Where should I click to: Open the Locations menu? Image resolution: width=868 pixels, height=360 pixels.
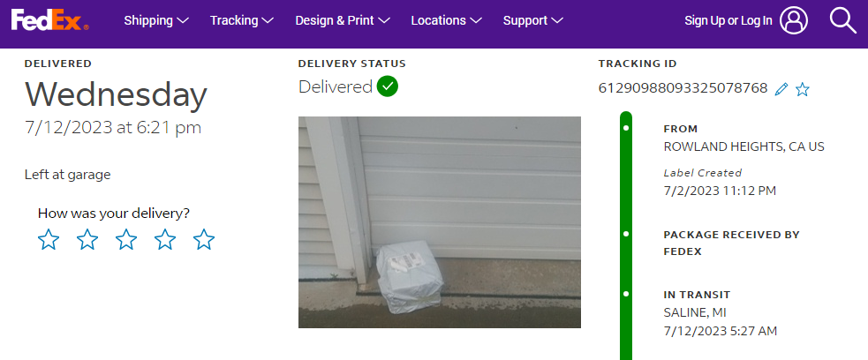coord(446,20)
